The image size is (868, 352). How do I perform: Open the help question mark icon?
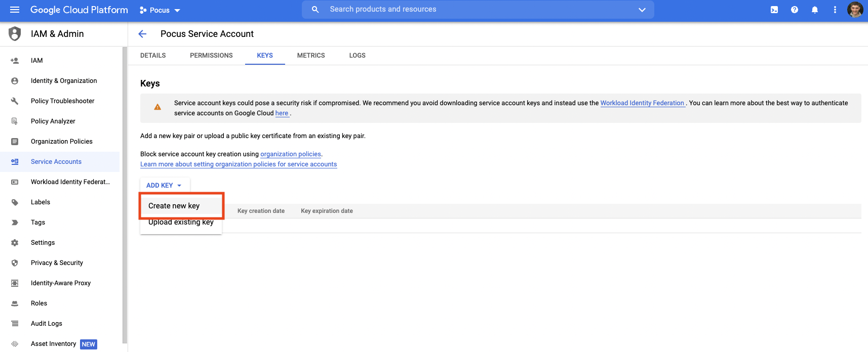pos(795,10)
